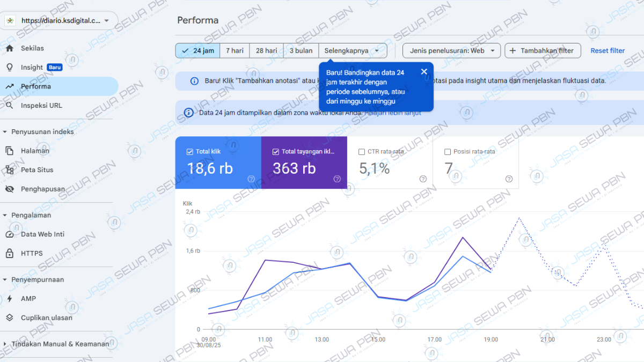Enable the CTR rata-rata checkbox
The height and width of the screenshot is (362, 644).
click(362, 152)
